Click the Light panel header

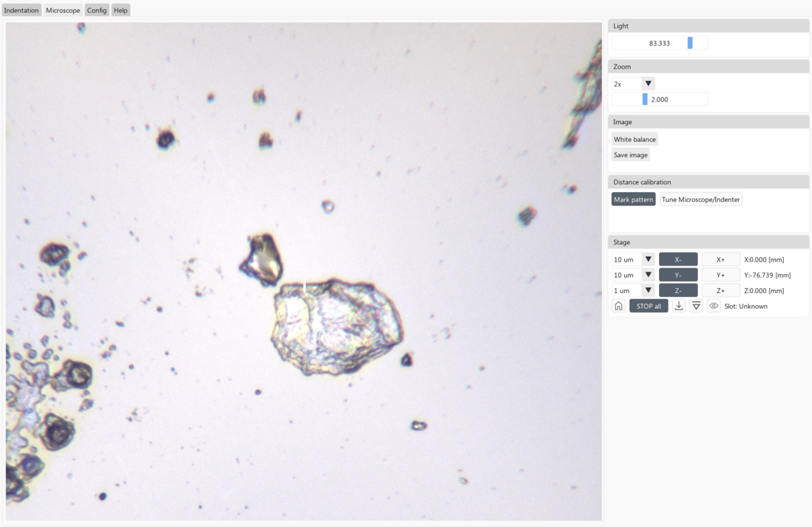(708, 25)
